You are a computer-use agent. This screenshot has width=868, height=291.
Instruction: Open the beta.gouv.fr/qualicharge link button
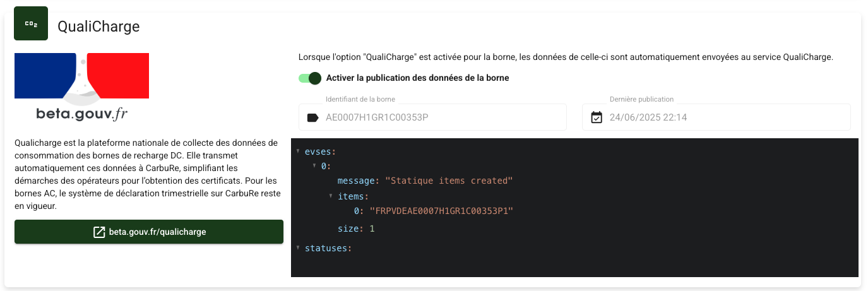pos(149,232)
